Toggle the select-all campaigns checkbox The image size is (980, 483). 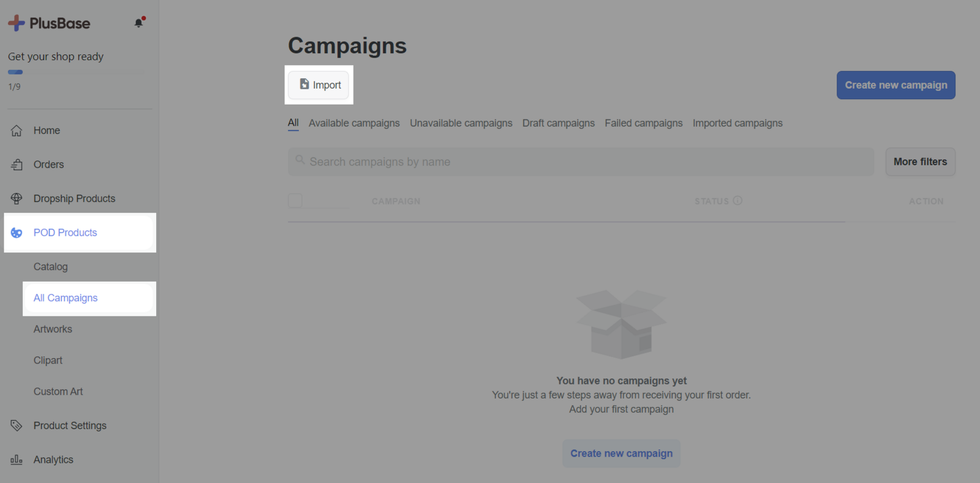(295, 201)
